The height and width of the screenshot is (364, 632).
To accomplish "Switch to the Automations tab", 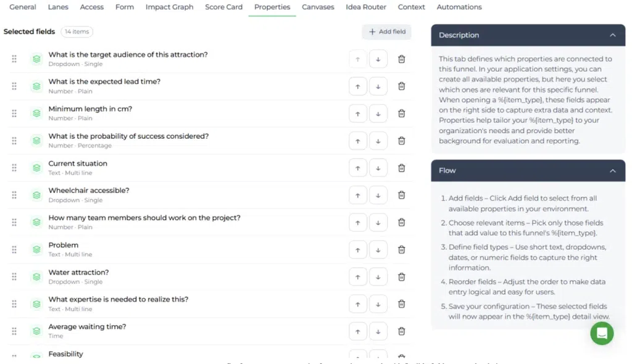I will tap(459, 7).
